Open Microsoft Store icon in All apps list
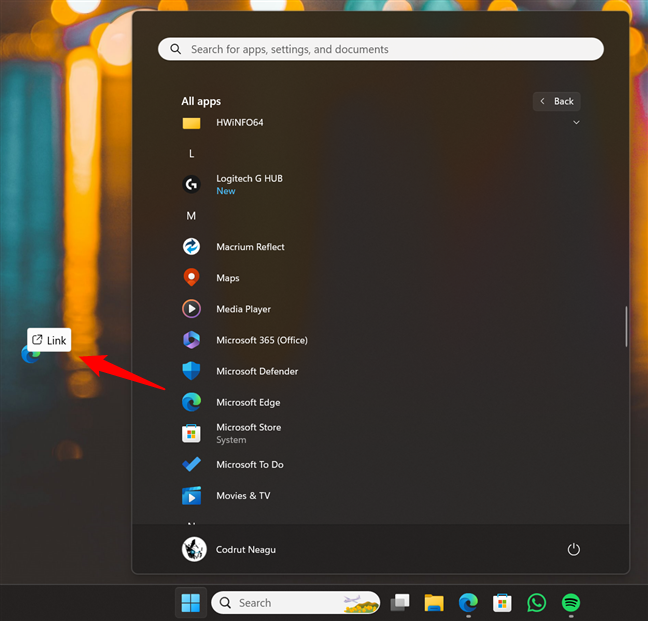This screenshot has height=621, width=648. point(191,433)
